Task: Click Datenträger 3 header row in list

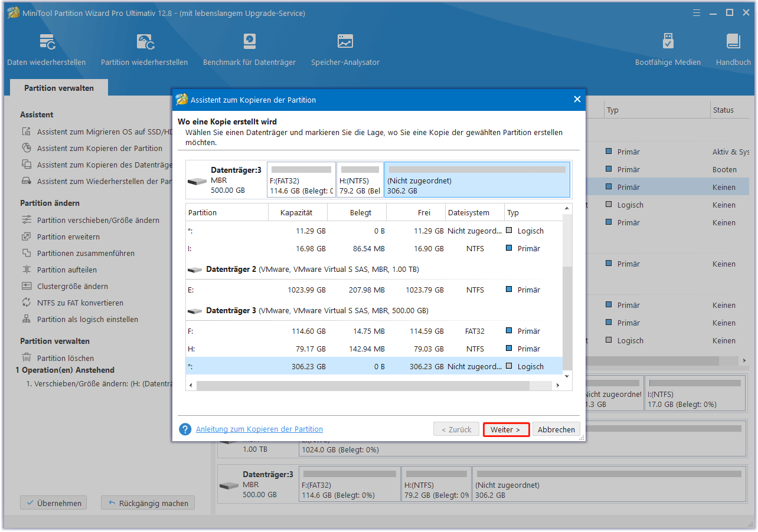Action: pyautogui.click(x=374, y=310)
